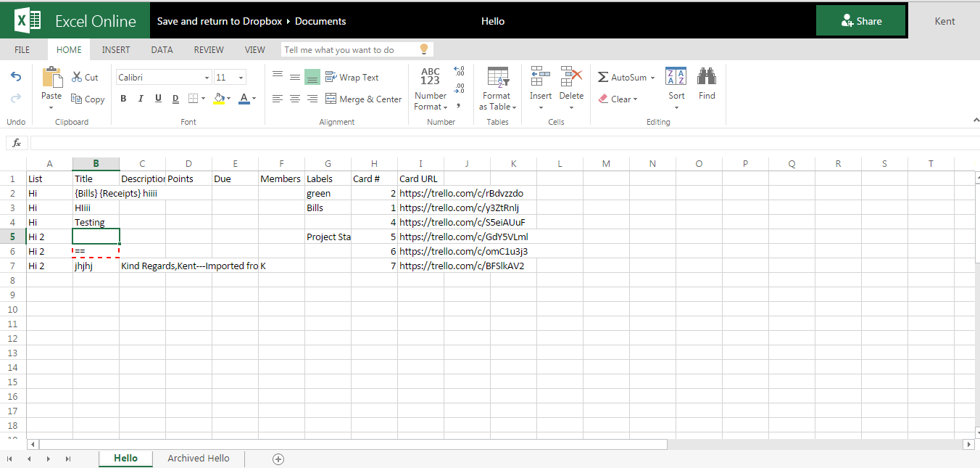The width and height of the screenshot is (980, 468).
Task: Click the AutoSum sigma icon
Action: pyautogui.click(x=603, y=77)
